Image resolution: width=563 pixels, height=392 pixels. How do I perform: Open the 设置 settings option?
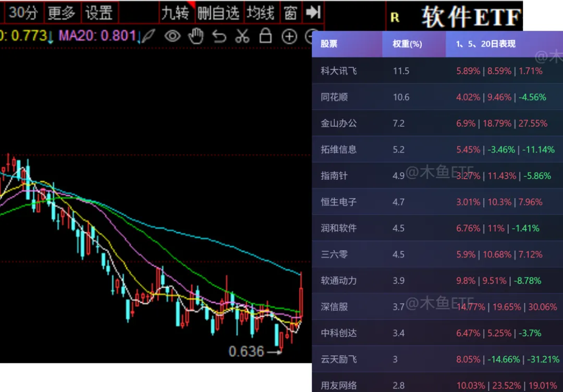[100, 13]
